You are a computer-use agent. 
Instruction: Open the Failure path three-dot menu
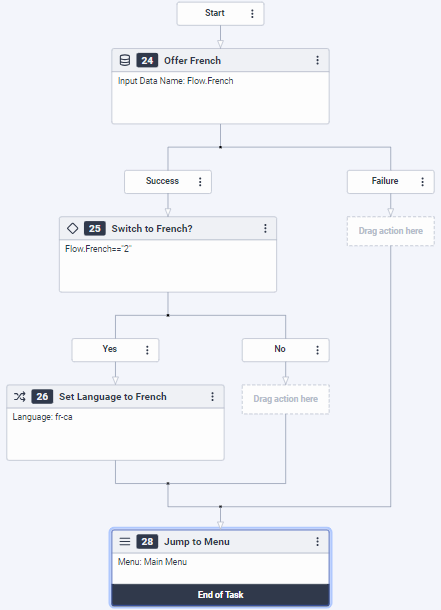pos(423,182)
